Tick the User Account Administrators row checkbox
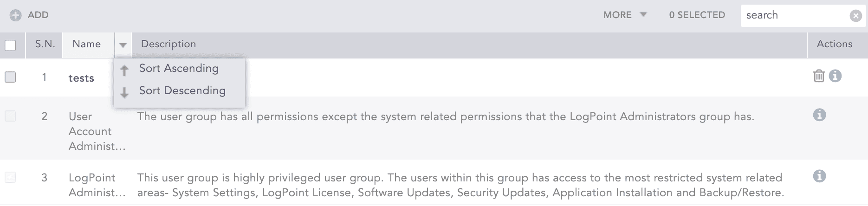 point(10,116)
